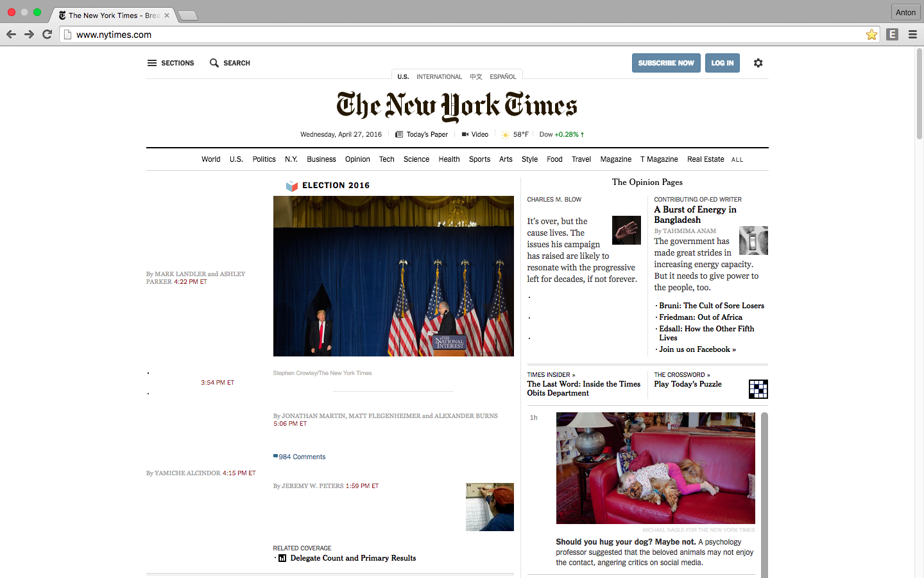Switch to Español edition
924x578 pixels.
[x=502, y=76]
